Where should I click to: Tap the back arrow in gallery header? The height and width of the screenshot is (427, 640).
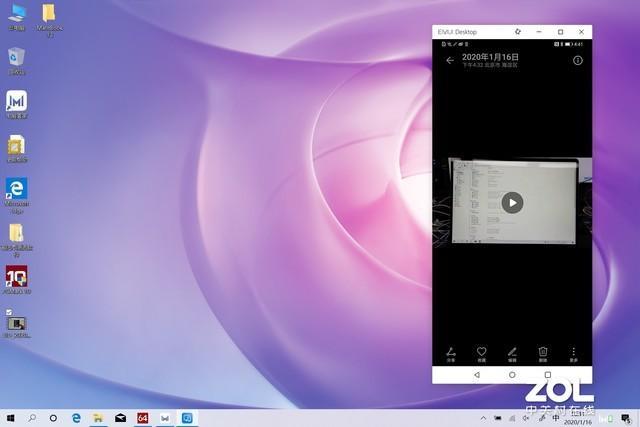[450, 60]
